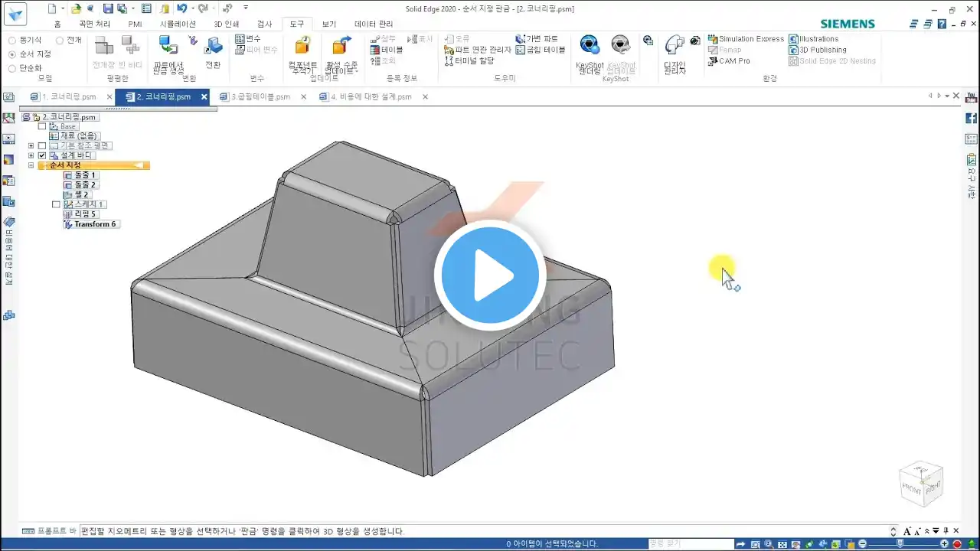Open the 보기 ribbon tab
The width and height of the screenshot is (980, 551).
tap(328, 24)
